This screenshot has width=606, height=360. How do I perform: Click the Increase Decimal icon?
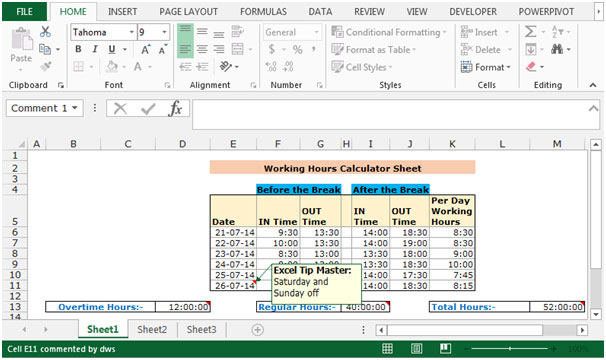click(x=271, y=67)
